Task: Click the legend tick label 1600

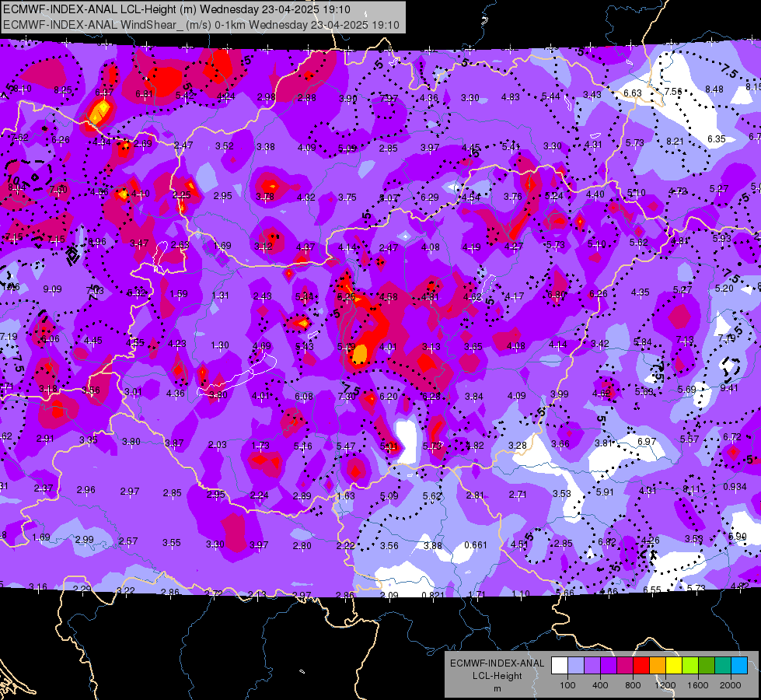Action: (x=698, y=685)
